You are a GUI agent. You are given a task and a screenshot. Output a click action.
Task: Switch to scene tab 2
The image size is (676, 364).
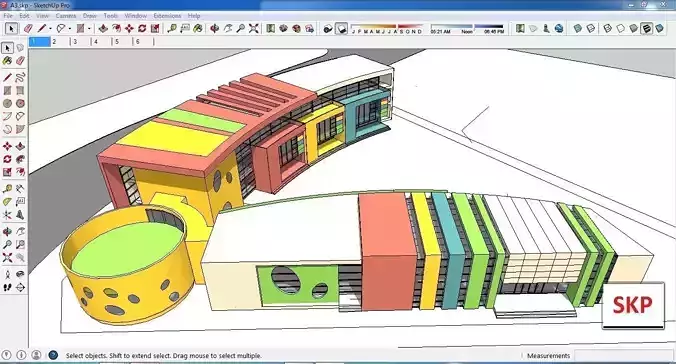tap(60, 42)
